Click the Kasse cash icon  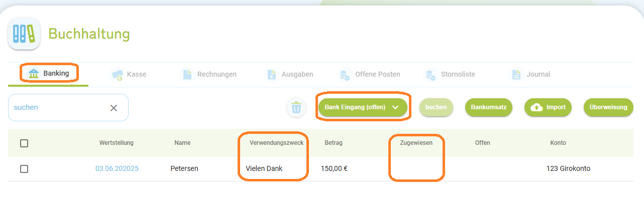tap(117, 74)
